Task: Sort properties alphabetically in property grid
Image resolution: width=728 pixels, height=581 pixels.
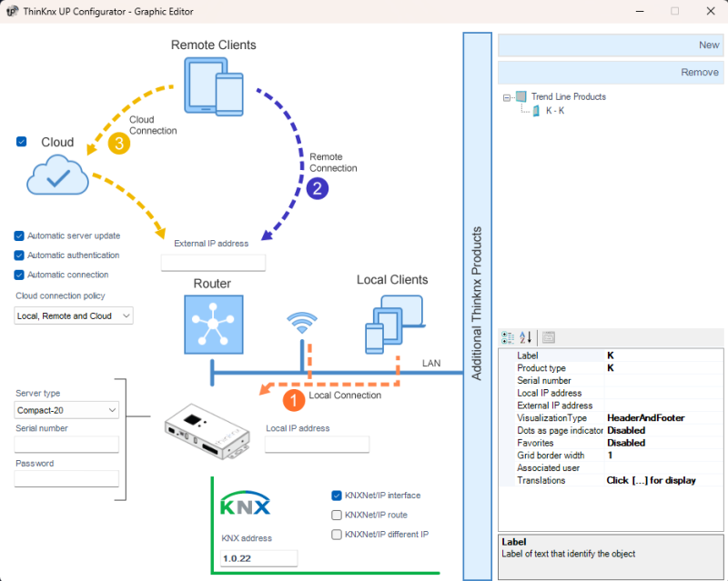Action: coord(525,336)
